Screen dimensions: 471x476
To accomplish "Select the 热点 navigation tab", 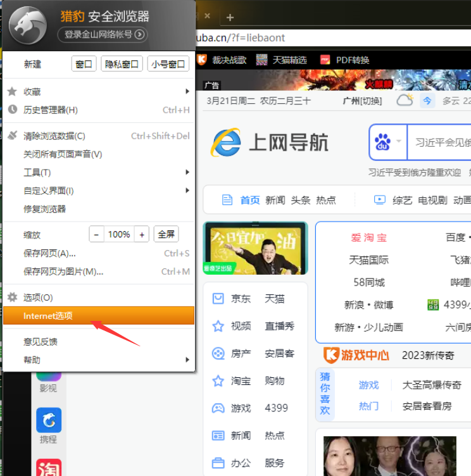I will 326,200.
